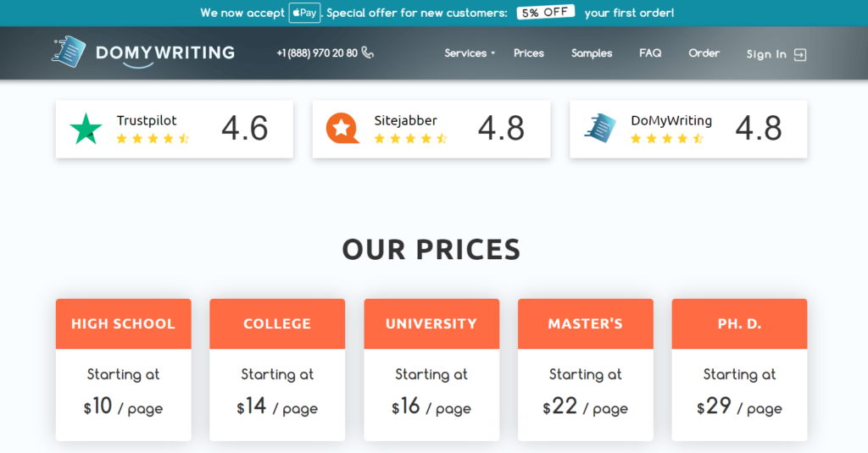This screenshot has width=868, height=453.
Task: Click the $10 / page price
Action: pyautogui.click(x=124, y=407)
